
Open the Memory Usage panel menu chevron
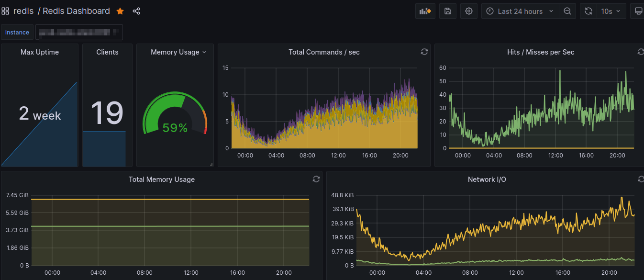pyautogui.click(x=204, y=52)
